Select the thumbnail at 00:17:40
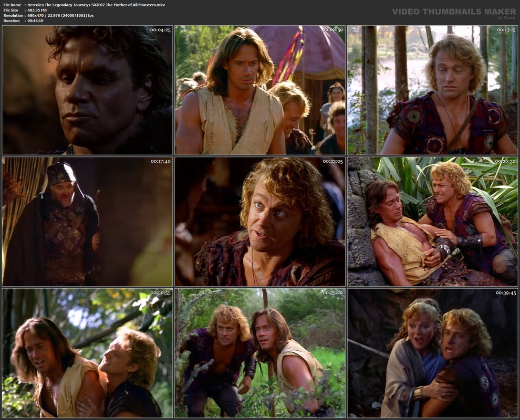Image resolution: width=520 pixels, height=420 pixels. [x=87, y=222]
